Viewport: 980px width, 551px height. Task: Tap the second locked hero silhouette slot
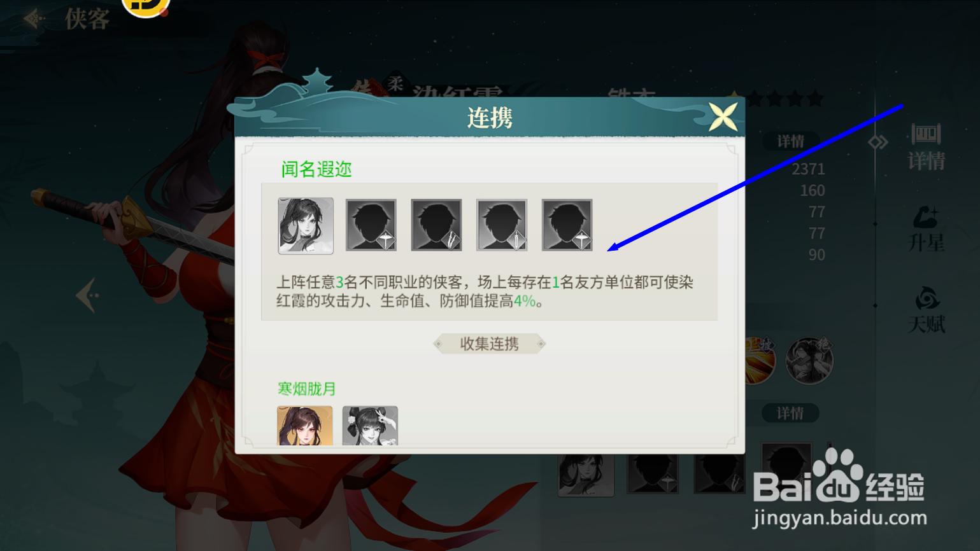pos(371,225)
